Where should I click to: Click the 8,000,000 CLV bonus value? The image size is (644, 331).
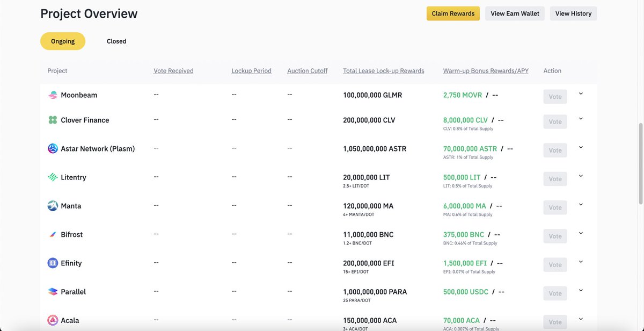pos(466,120)
